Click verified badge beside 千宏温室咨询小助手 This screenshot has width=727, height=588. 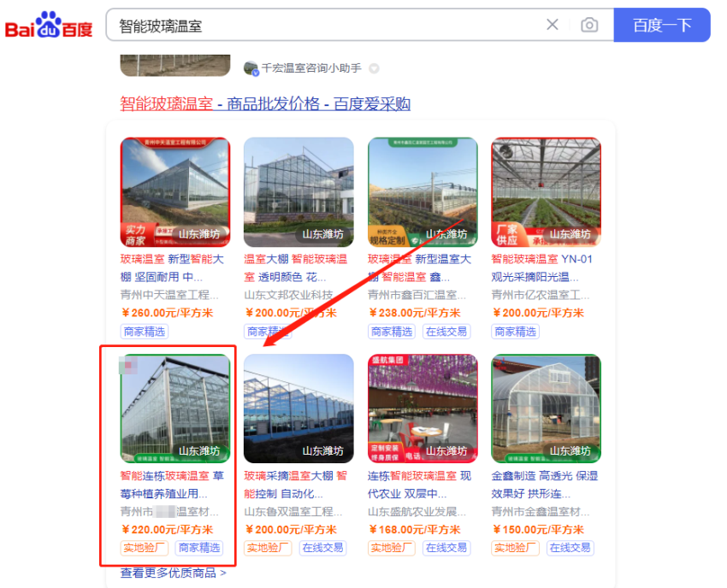point(374,68)
